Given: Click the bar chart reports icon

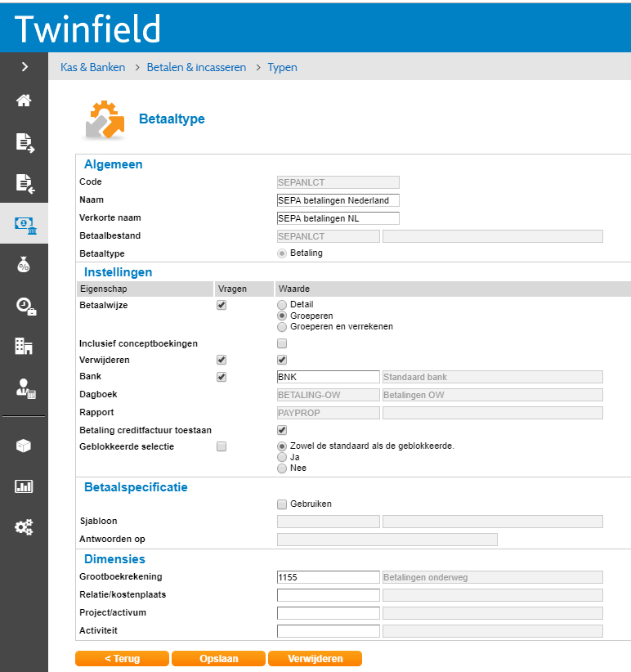Looking at the screenshot, I should (x=24, y=486).
